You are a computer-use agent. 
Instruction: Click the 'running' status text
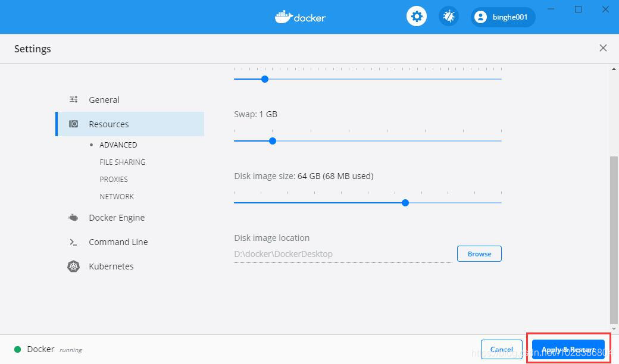[71, 350]
